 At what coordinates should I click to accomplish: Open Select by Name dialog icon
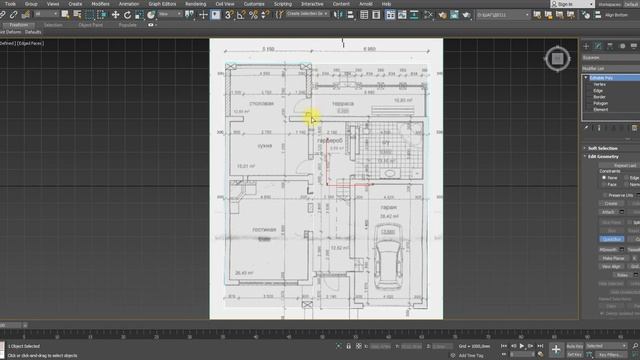pyautogui.click(x=77, y=15)
